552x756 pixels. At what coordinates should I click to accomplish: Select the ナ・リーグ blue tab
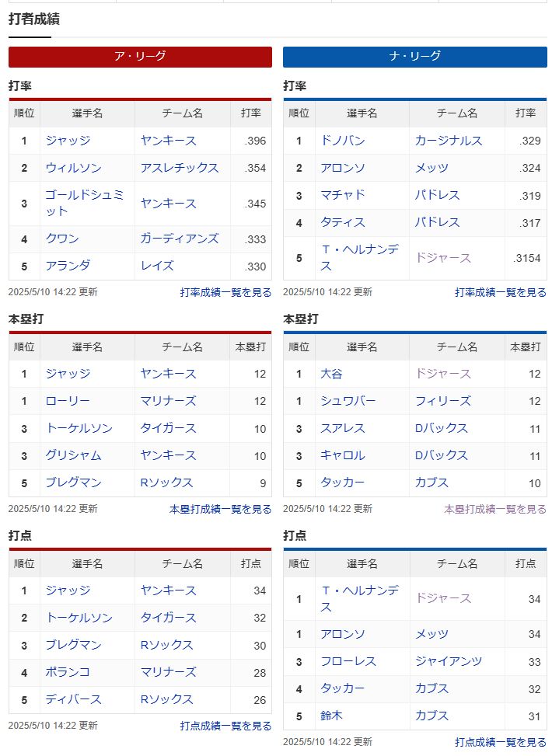tap(415, 57)
